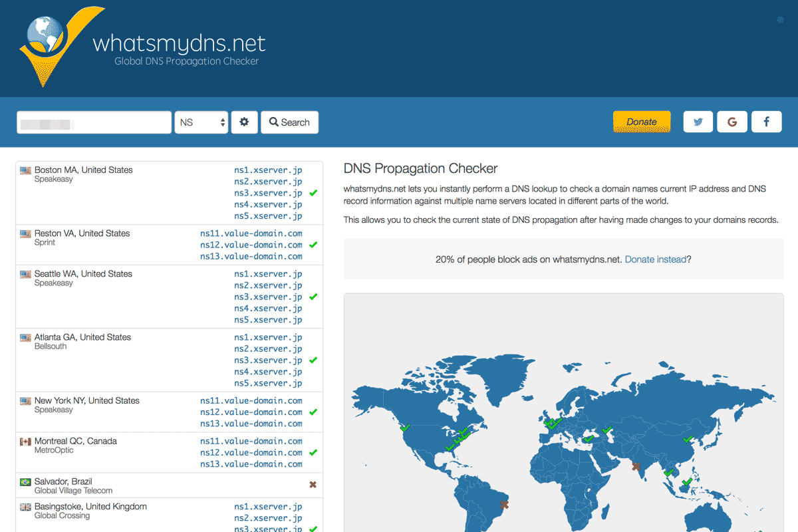Screen dimensions: 798x532
Task: Open the settings gear button
Action: [x=245, y=122]
